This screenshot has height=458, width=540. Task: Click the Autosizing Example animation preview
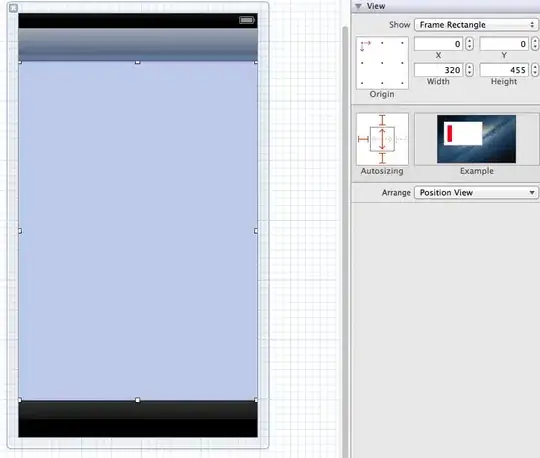[476, 139]
